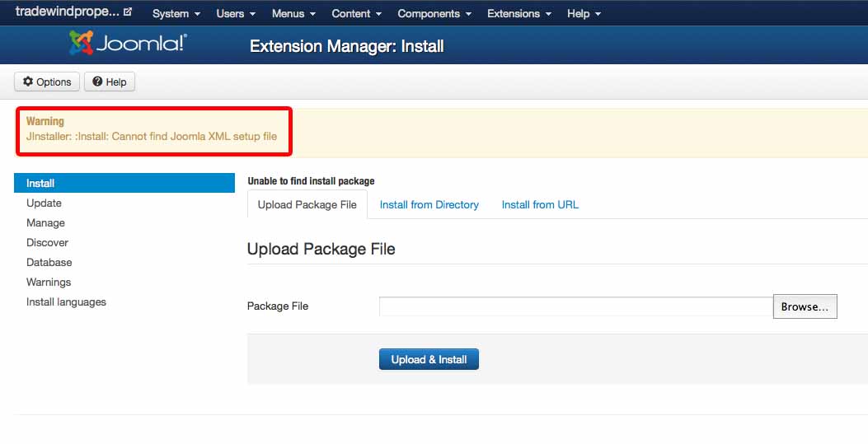Expand the Users menu caret arrow
868x444 pixels.
click(252, 14)
